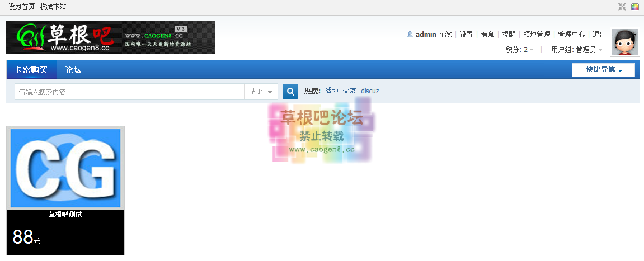Click the user silhouette icon beside admin

point(410,35)
